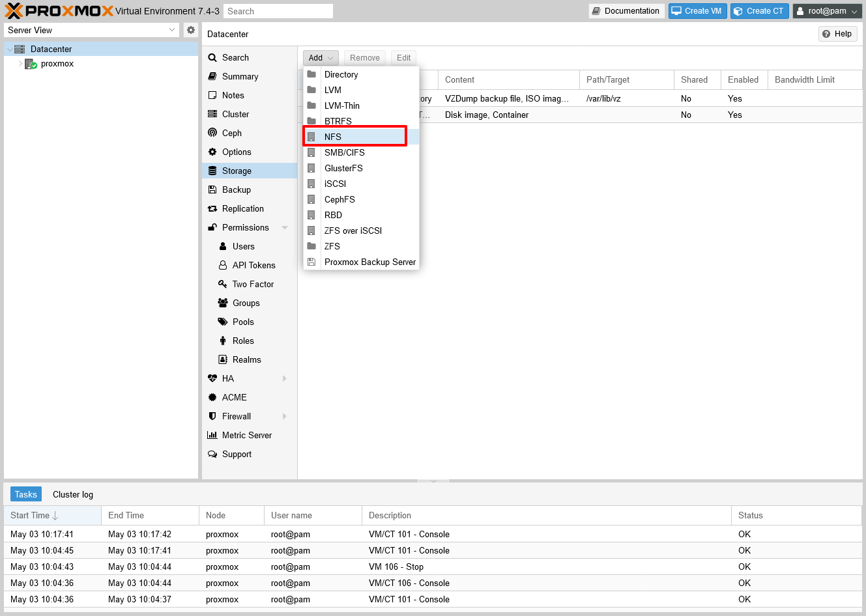Click the gear icon beside Server View
This screenshot has width=866, height=616.
190,30
